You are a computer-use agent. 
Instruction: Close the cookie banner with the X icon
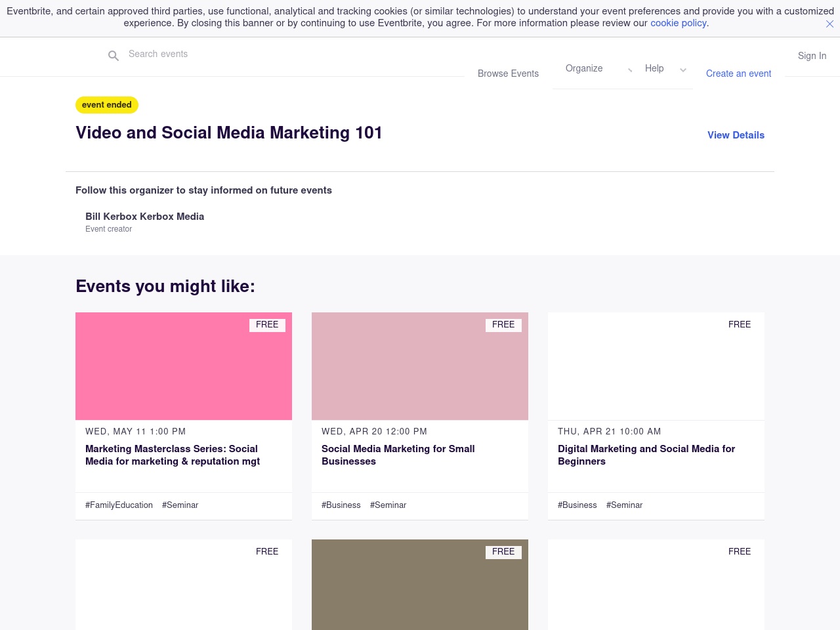(829, 24)
